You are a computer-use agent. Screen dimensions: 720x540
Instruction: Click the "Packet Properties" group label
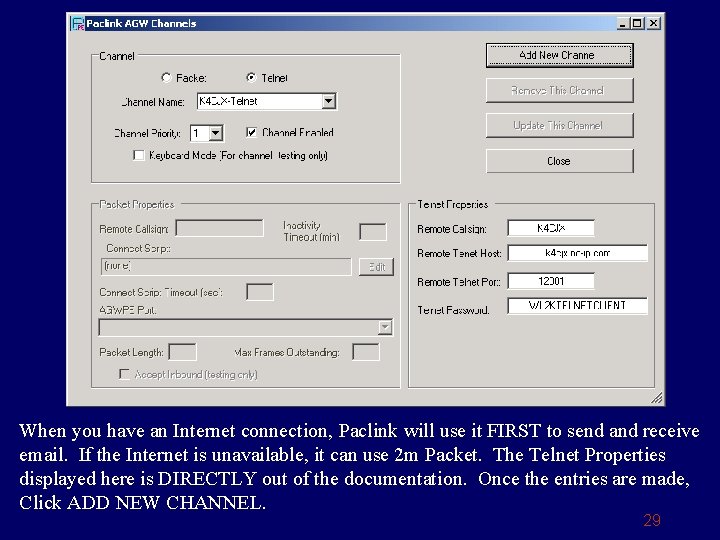tap(137, 204)
